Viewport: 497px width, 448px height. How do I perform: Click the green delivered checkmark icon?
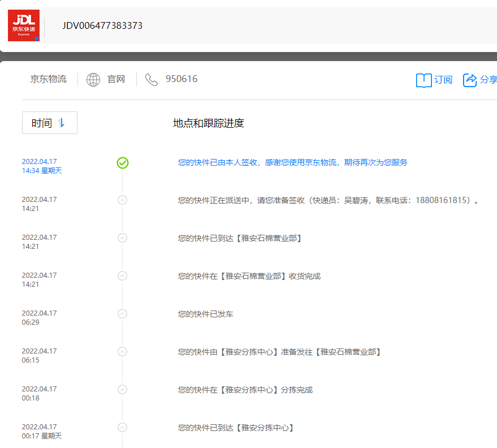tap(123, 163)
